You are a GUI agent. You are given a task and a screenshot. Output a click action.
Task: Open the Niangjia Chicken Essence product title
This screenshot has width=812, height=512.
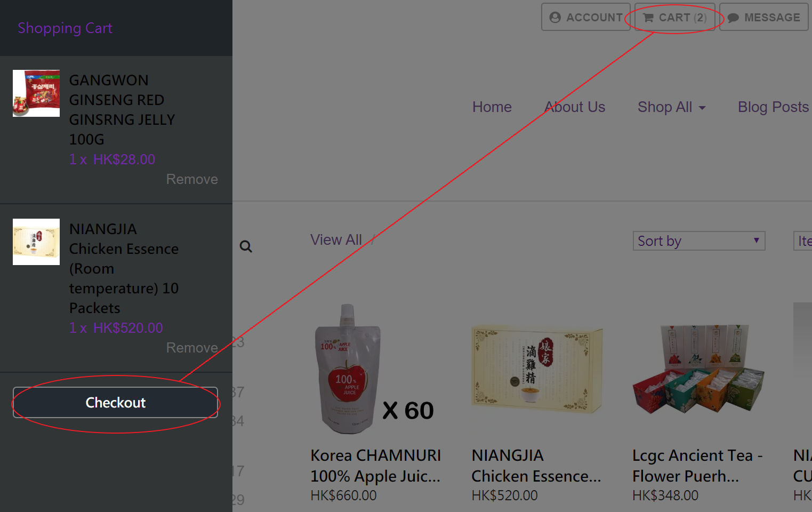[536, 466]
